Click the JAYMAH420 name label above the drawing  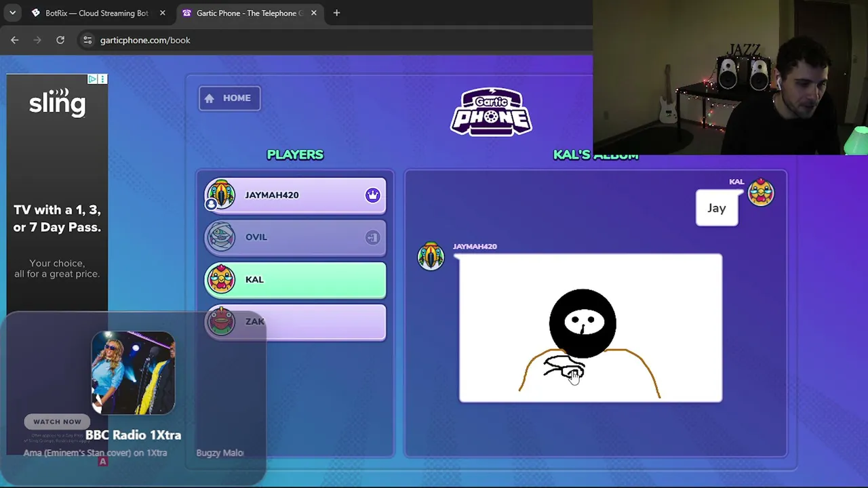[475, 247]
